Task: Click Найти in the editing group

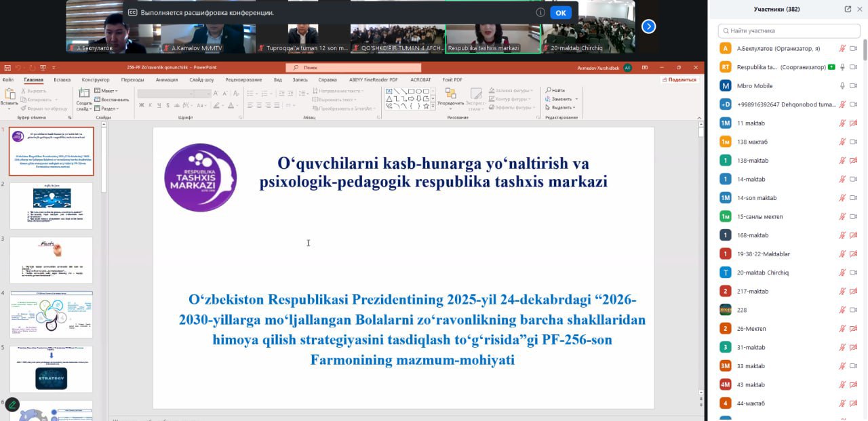Action: tap(555, 90)
